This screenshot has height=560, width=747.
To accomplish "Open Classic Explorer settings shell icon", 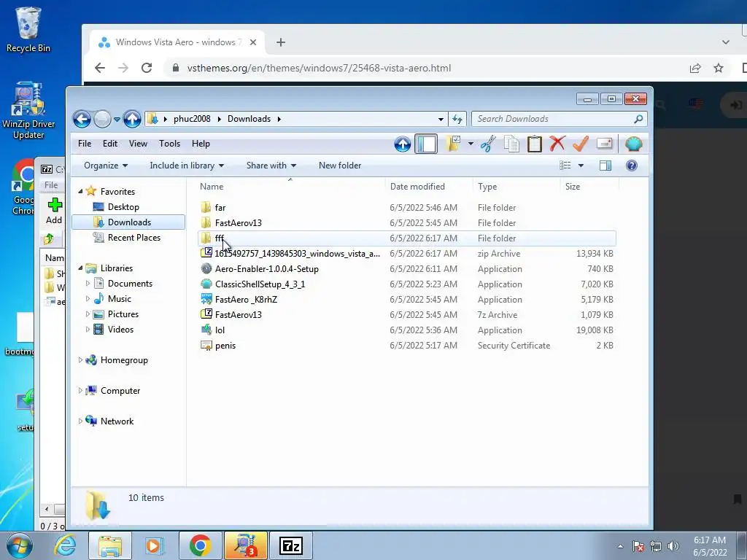I will [634, 144].
